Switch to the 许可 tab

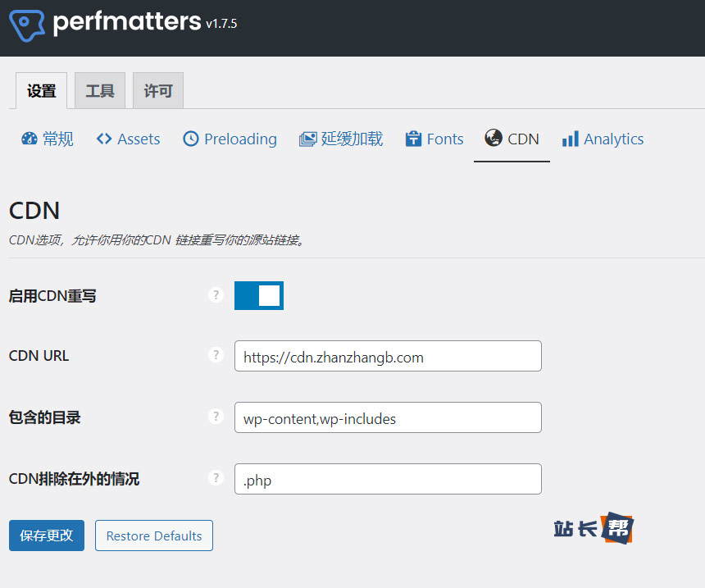pyautogui.click(x=158, y=91)
